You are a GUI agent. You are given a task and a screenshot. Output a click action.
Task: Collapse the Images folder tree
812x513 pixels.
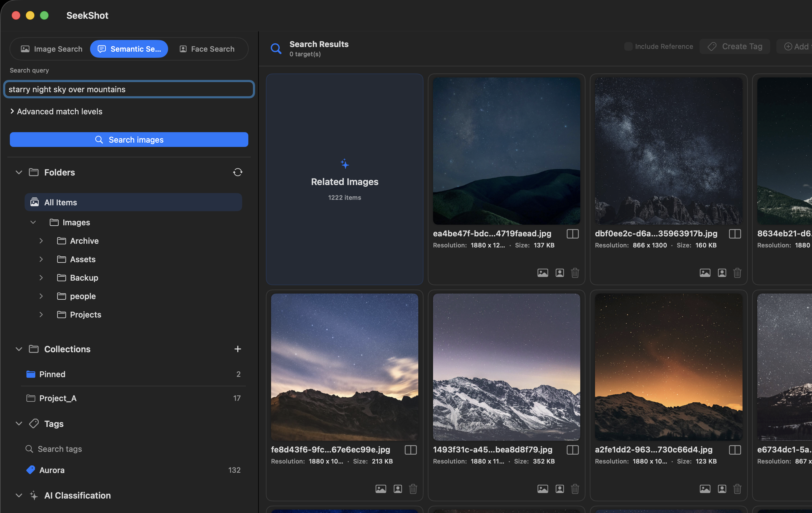click(x=33, y=222)
